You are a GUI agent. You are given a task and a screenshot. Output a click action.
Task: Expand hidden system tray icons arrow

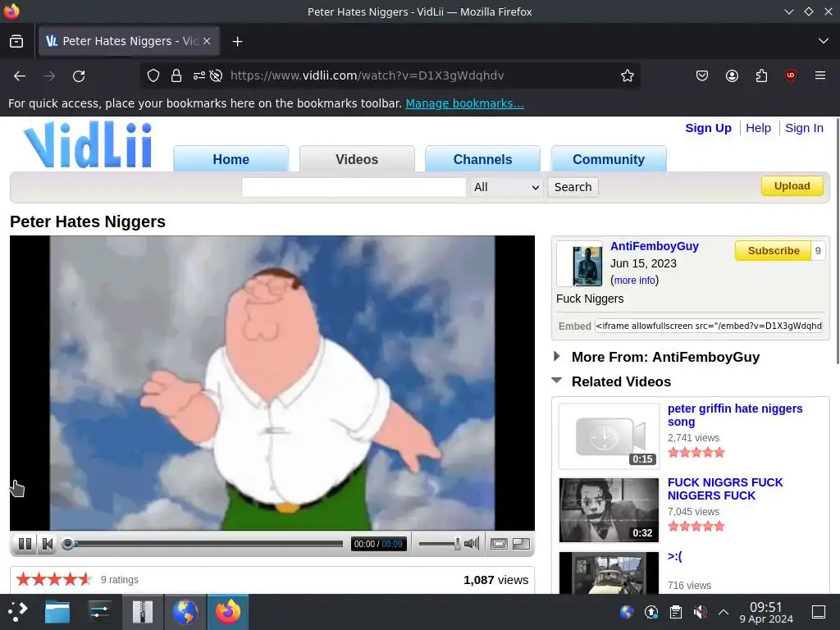pos(724,612)
